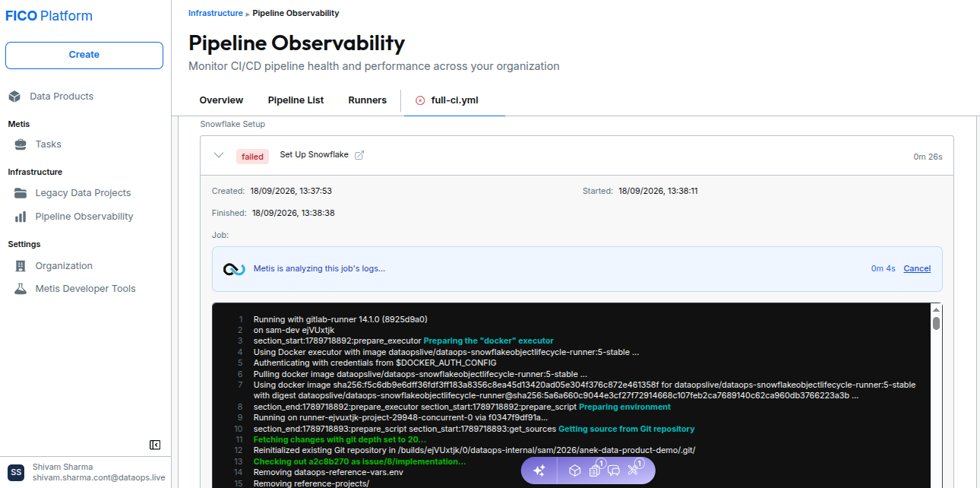Viewport: 980px width, 488px height.
Task: Click the Set Up Snowflake job title
Action: (x=314, y=155)
